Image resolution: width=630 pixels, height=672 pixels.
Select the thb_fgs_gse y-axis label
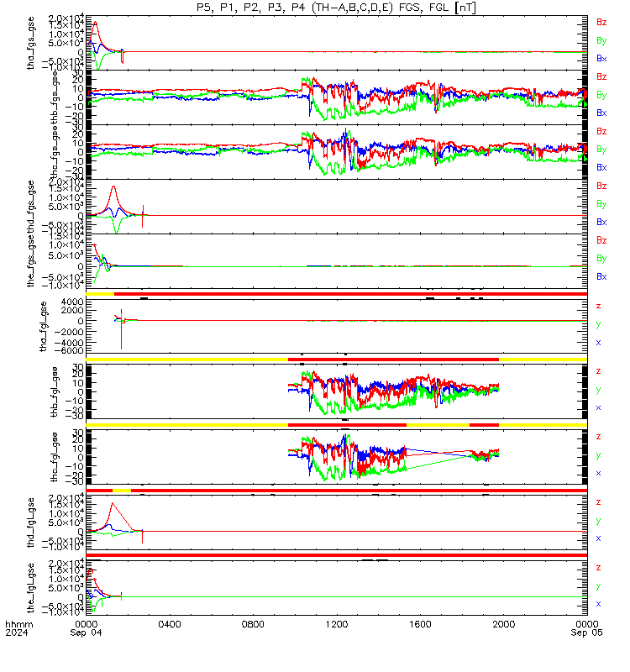pyautogui.click(x=55, y=97)
